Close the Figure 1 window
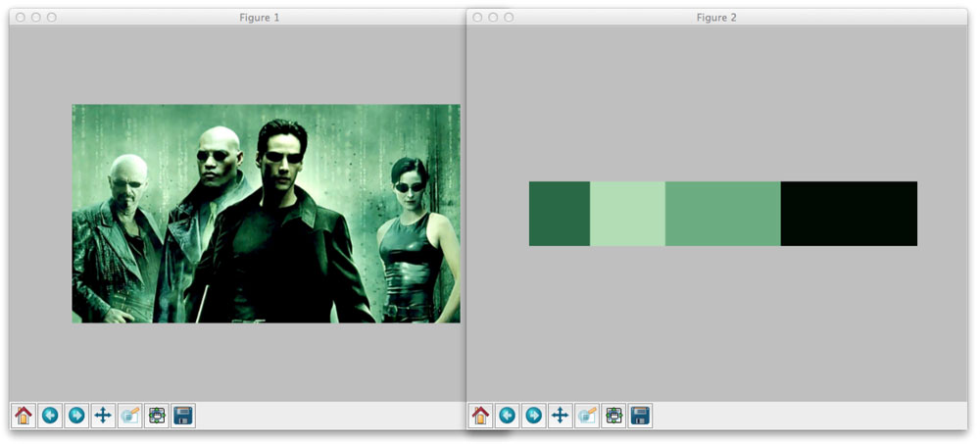The width and height of the screenshot is (980, 444). (20, 18)
